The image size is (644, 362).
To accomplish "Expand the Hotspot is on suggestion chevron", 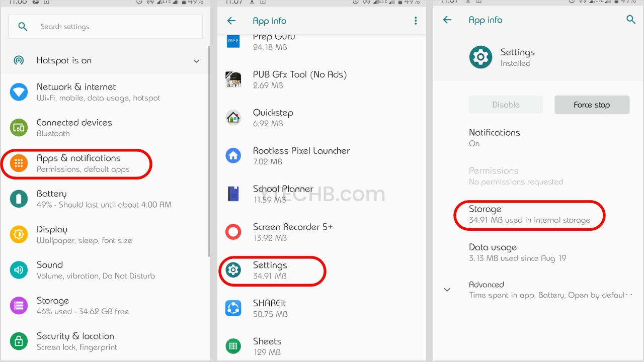I will (196, 61).
